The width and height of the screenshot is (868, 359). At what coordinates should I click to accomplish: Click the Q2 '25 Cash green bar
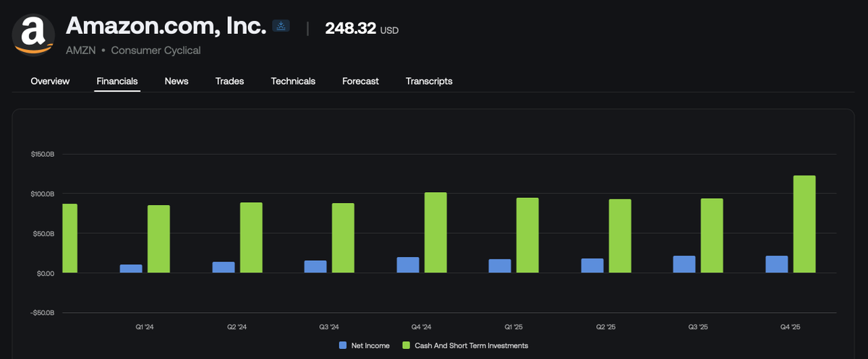(x=620, y=236)
